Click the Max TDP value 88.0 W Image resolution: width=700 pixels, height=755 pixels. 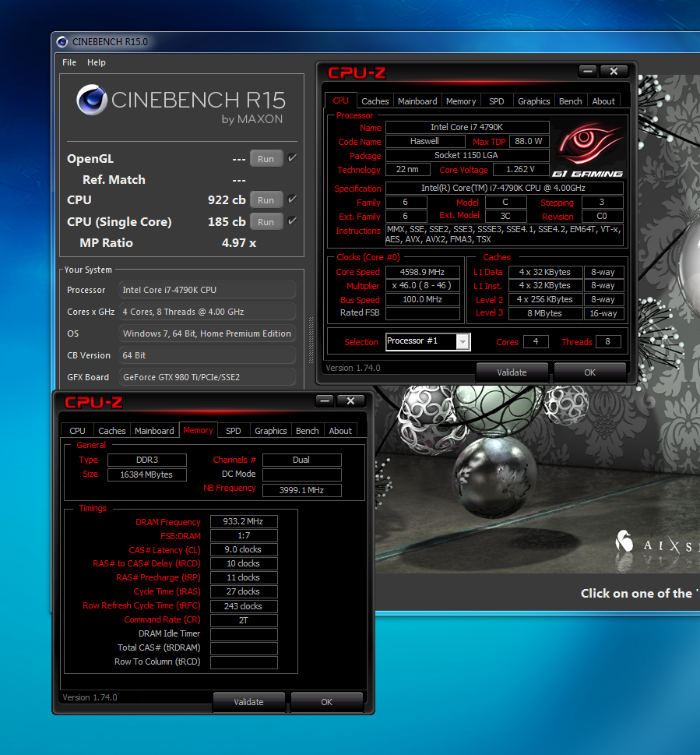click(529, 141)
